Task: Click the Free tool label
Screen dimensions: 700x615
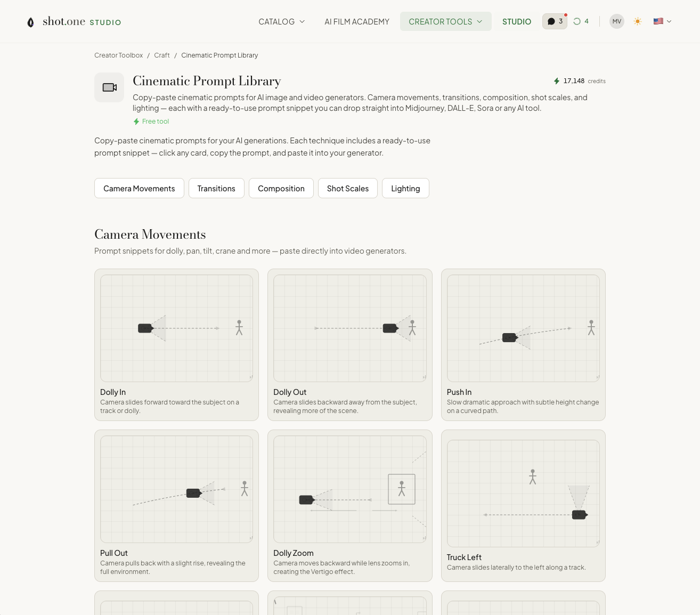Action: [x=156, y=122]
